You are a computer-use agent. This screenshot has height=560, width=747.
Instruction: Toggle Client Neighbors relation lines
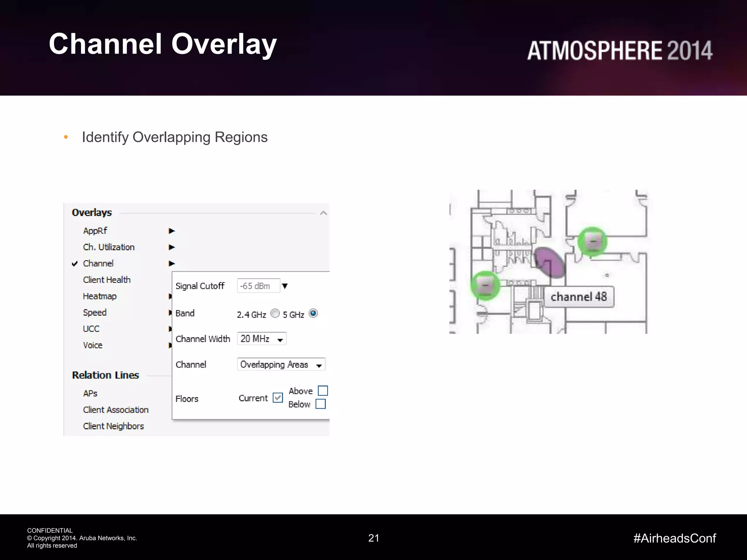click(x=113, y=426)
